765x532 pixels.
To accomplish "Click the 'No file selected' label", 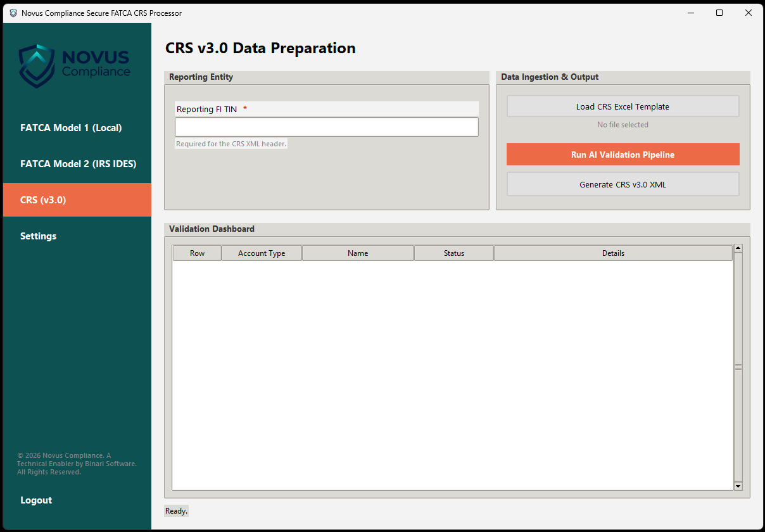I will point(623,125).
